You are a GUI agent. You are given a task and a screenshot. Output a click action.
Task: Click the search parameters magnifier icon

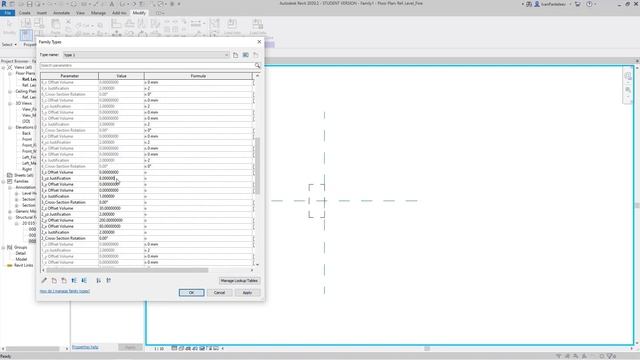tap(258, 65)
